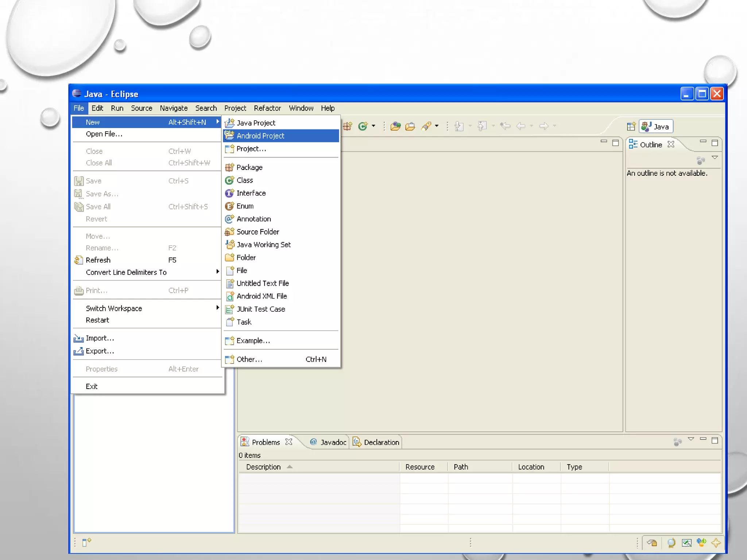Click the Next Annotation toolbar icon
The image size is (747, 560).
[459, 126]
